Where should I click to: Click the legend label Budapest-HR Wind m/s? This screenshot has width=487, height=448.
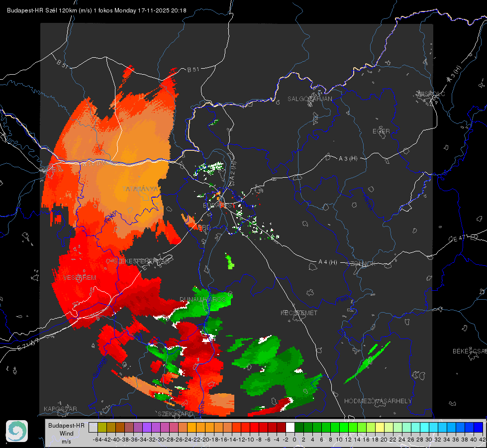(x=67, y=433)
